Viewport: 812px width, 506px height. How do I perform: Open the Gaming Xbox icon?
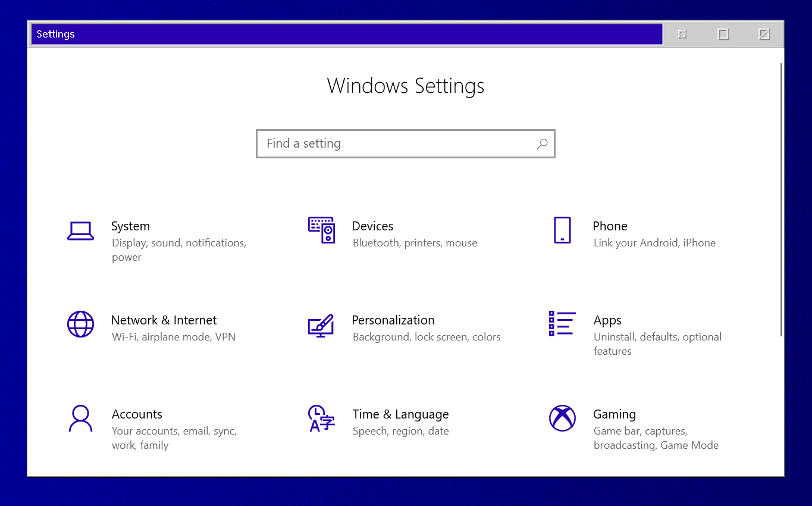coord(562,418)
